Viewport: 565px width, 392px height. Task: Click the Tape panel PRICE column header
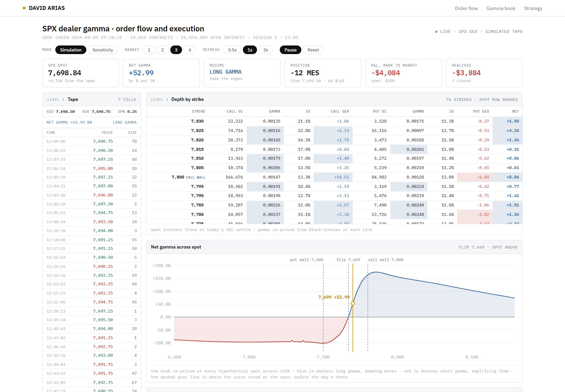pyautogui.click(x=107, y=133)
